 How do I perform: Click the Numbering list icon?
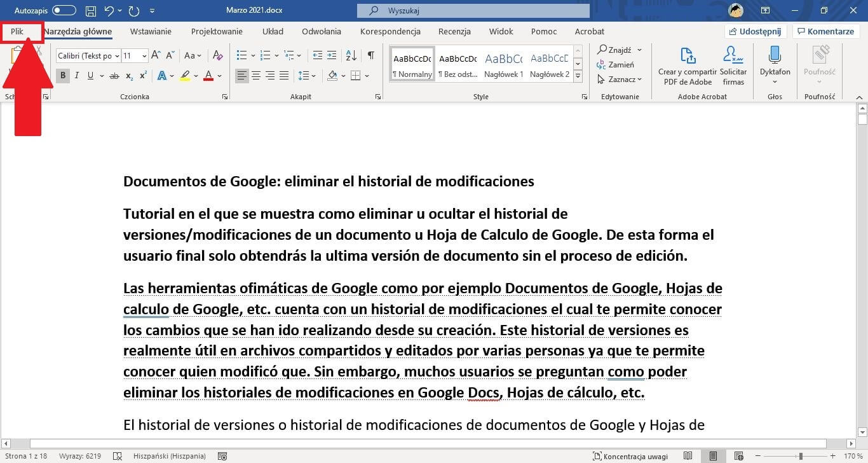coord(266,56)
